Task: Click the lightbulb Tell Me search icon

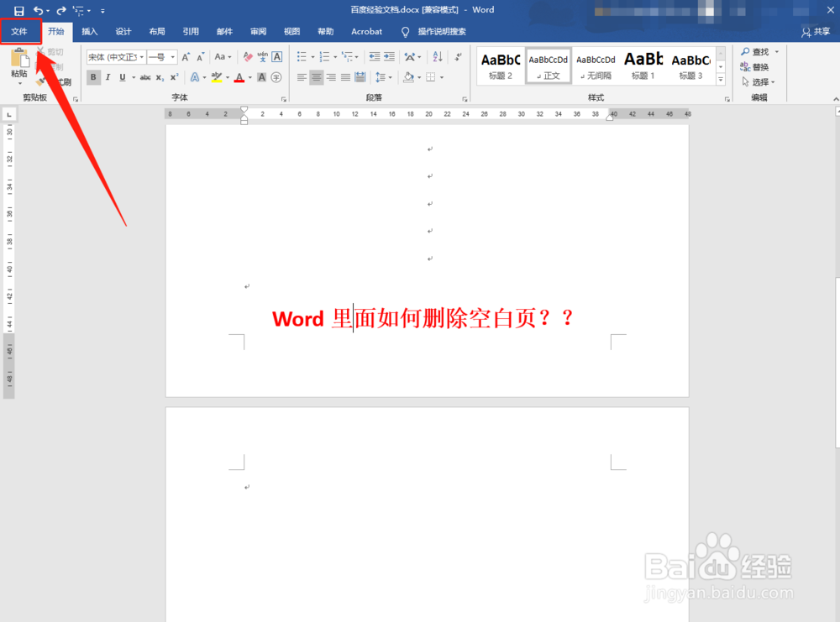Action: click(x=406, y=32)
